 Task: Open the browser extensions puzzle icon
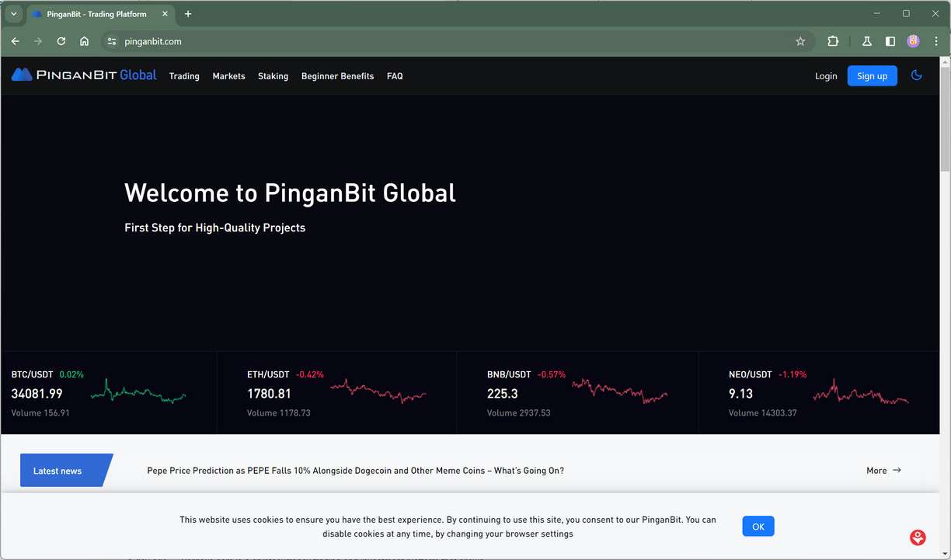pyautogui.click(x=833, y=41)
